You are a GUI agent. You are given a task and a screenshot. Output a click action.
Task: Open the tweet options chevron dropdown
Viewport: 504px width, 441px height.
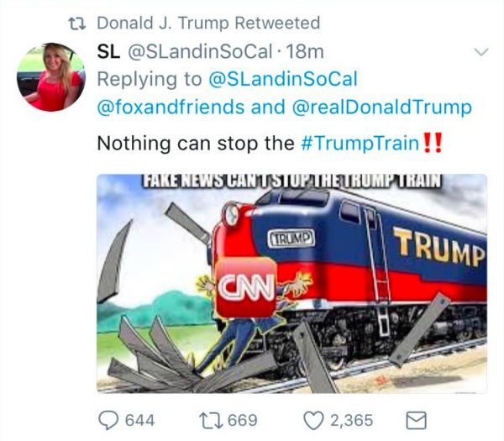pyautogui.click(x=480, y=52)
